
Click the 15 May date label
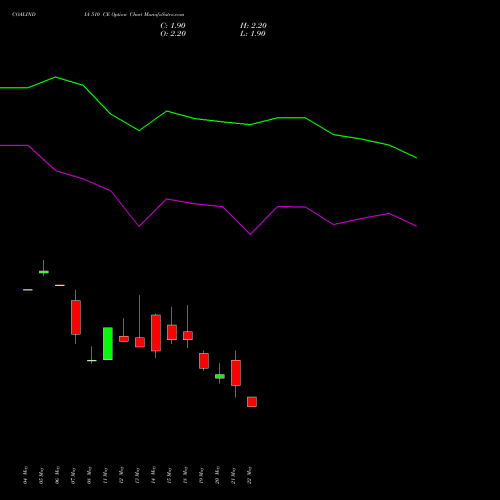click(170, 475)
